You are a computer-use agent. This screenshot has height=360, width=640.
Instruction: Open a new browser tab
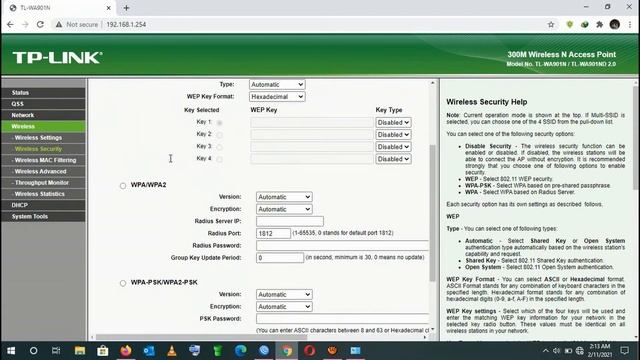point(126,8)
